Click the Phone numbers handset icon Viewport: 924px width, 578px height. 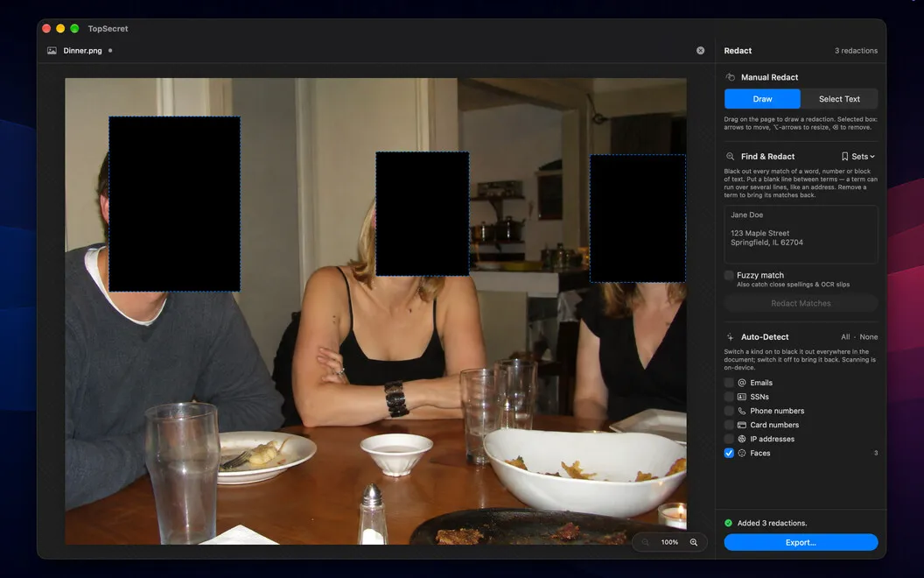[x=742, y=411]
